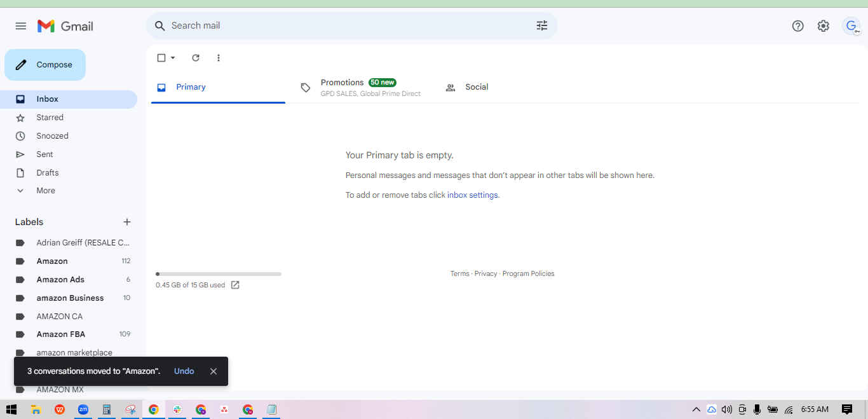Open Notepad from the taskbar
868x419 pixels.
(271, 409)
